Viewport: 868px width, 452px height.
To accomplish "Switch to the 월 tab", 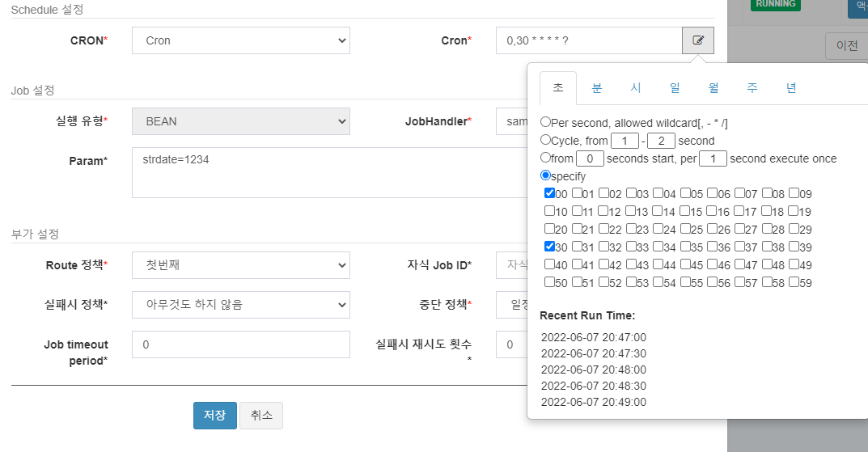I will click(x=713, y=87).
